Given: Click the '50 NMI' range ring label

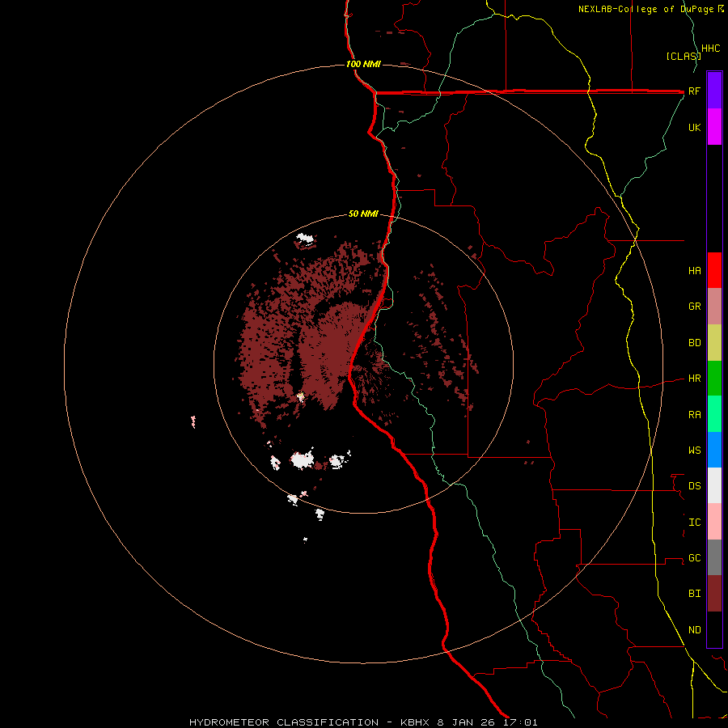Looking at the screenshot, I should click(x=363, y=214).
